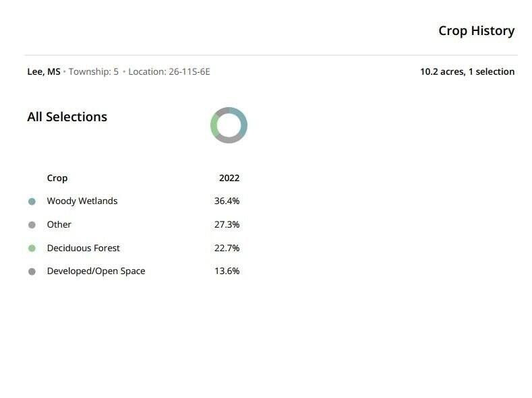Click the 2022 year column header

coord(229,178)
